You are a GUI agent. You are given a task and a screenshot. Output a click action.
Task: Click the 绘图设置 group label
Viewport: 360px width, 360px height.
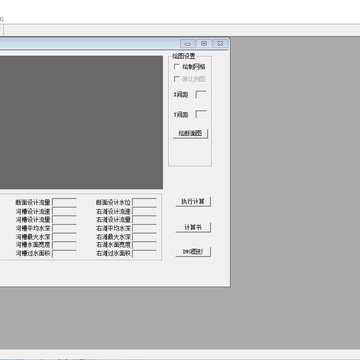[x=184, y=56]
